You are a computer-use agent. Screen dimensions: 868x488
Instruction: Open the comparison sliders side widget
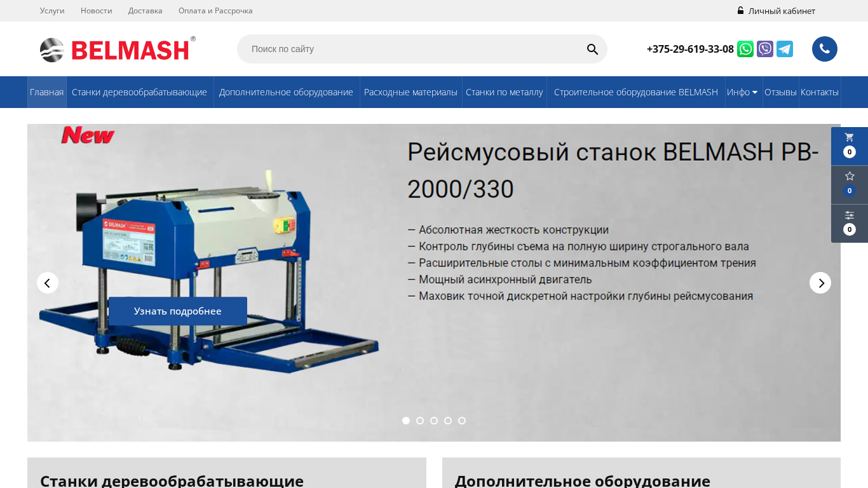(850, 224)
